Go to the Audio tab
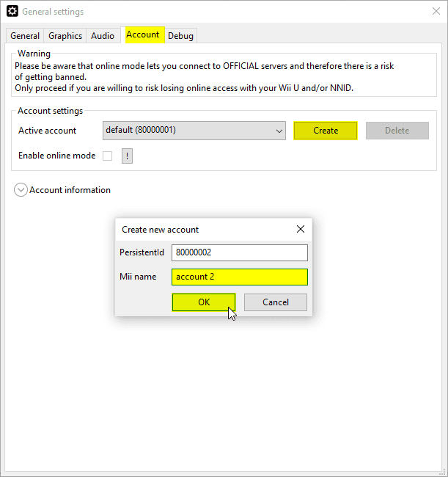448x477 pixels. [103, 36]
